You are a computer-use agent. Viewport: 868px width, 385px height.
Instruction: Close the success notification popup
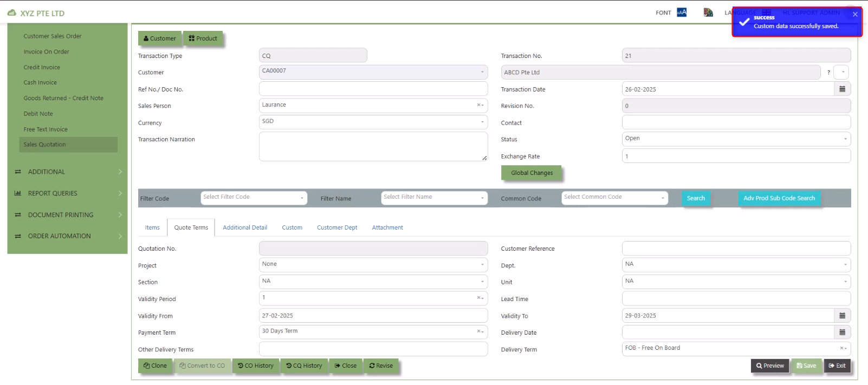[855, 15]
